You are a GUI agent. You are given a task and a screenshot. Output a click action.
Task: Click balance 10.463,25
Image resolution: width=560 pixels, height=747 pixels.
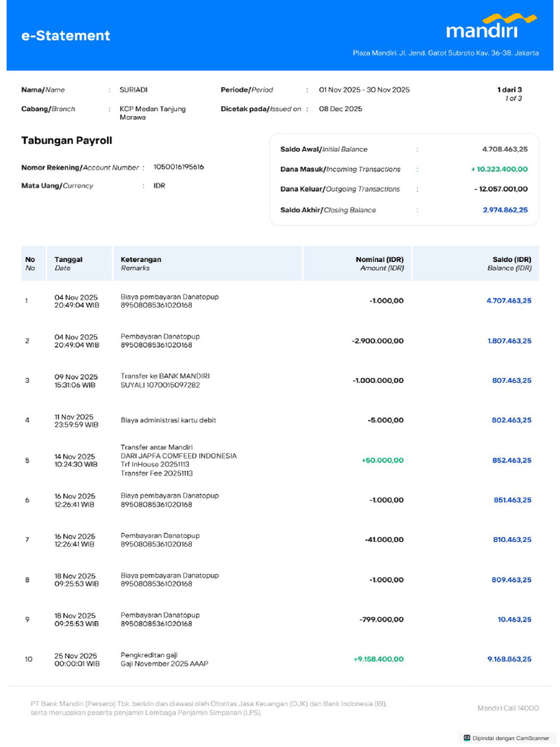click(514, 620)
